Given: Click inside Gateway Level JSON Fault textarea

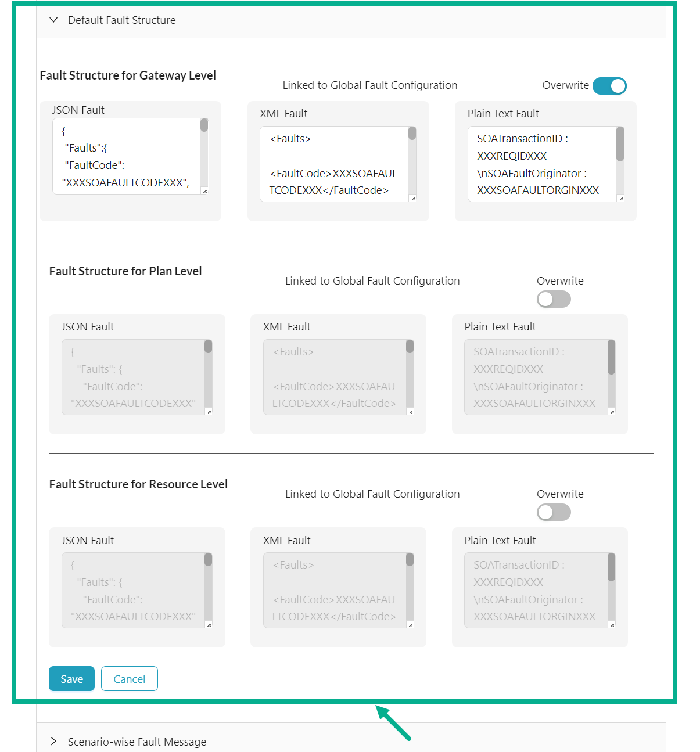Looking at the screenshot, I should coord(126,157).
